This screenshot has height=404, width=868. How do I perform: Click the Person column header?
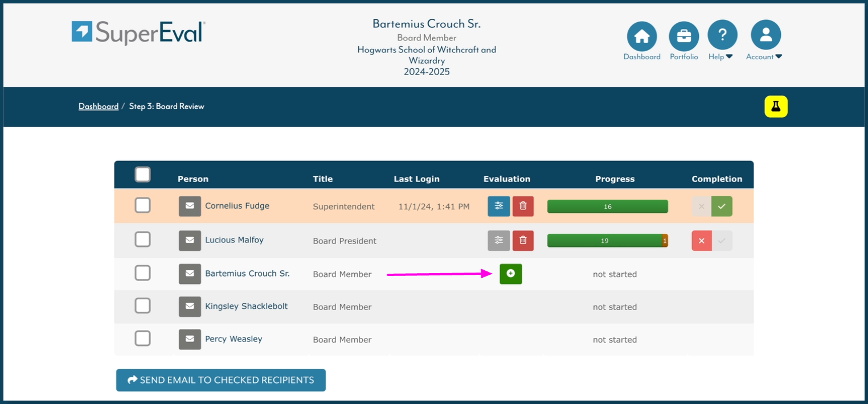click(193, 179)
